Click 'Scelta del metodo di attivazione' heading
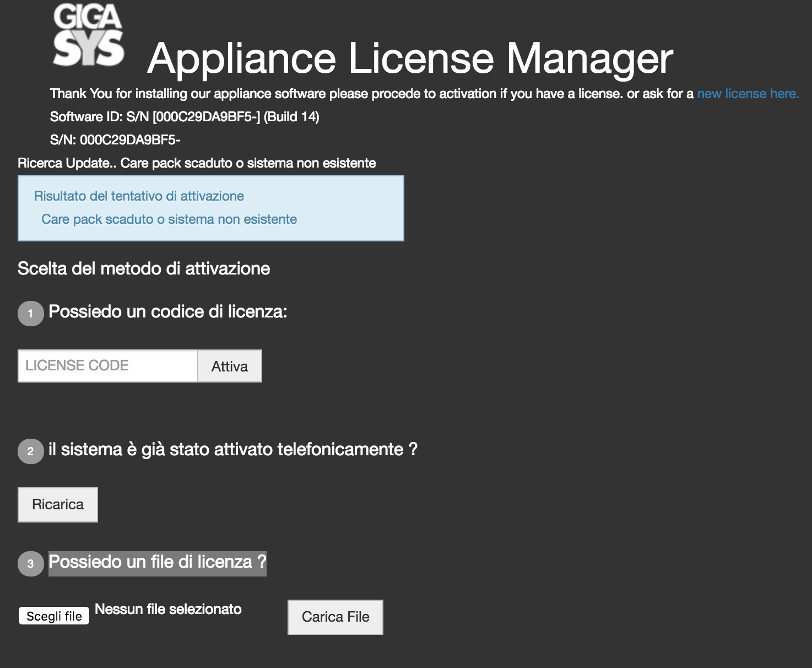This screenshot has width=812, height=668. pyautogui.click(x=144, y=268)
